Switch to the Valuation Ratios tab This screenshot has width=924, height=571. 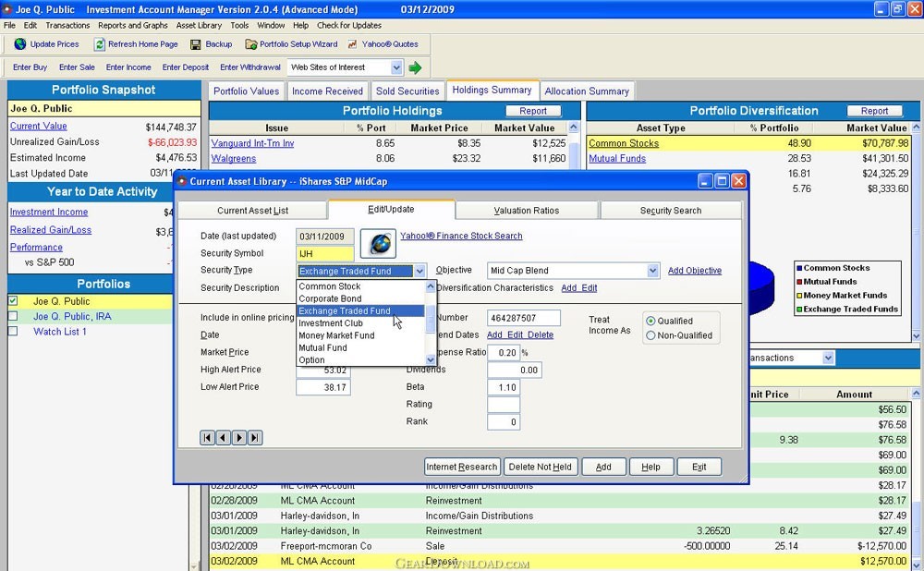527,211
